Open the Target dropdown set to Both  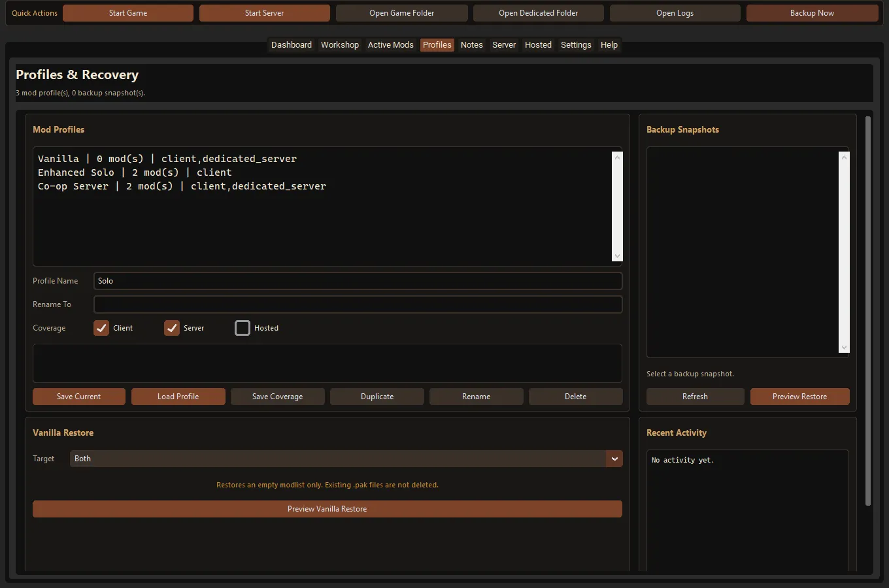346,459
